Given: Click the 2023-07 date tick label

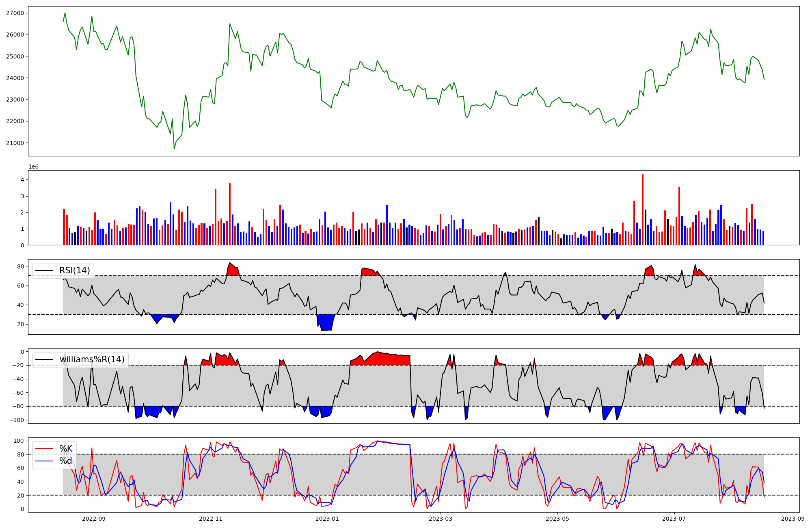Looking at the screenshot, I should (x=674, y=518).
